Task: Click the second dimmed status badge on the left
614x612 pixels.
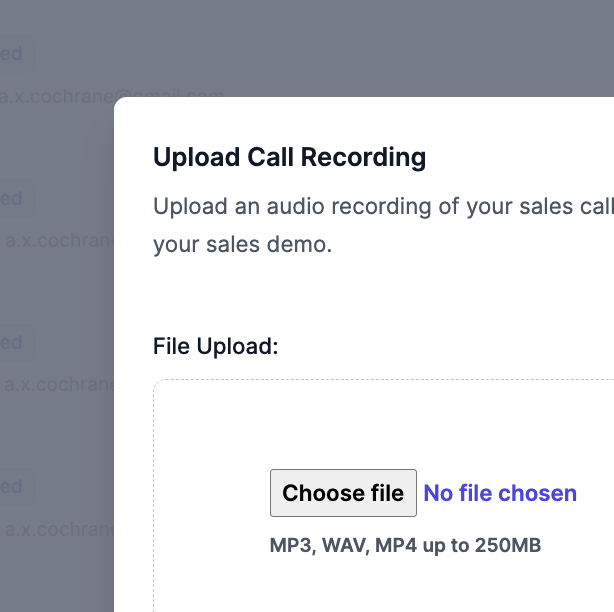Action: [11, 198]
